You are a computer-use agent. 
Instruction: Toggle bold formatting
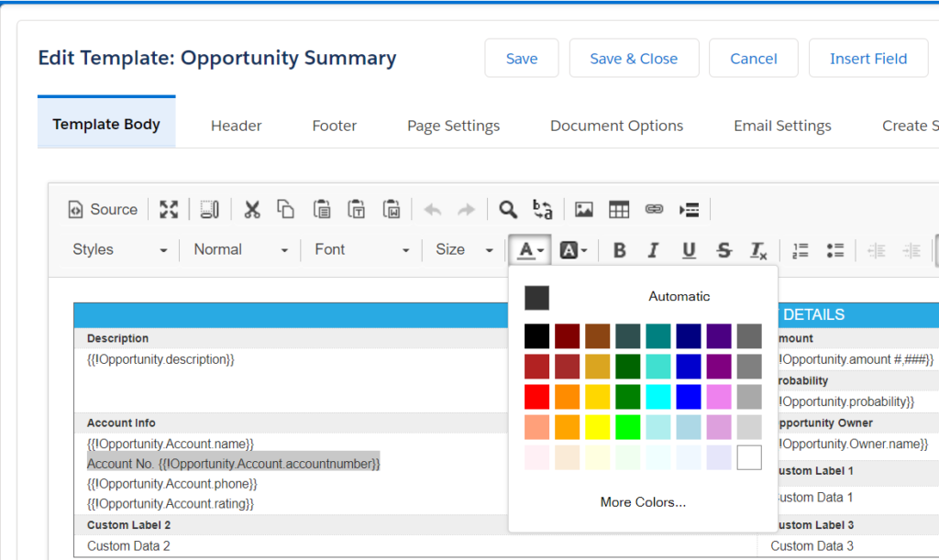coord(619,249)
